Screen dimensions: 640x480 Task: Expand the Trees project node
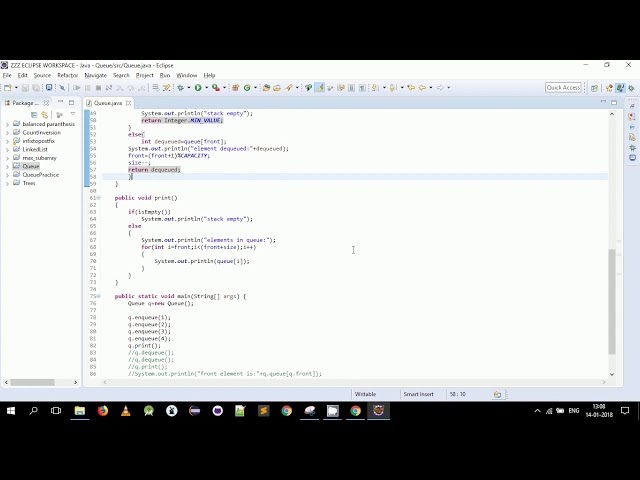[7, 183]
